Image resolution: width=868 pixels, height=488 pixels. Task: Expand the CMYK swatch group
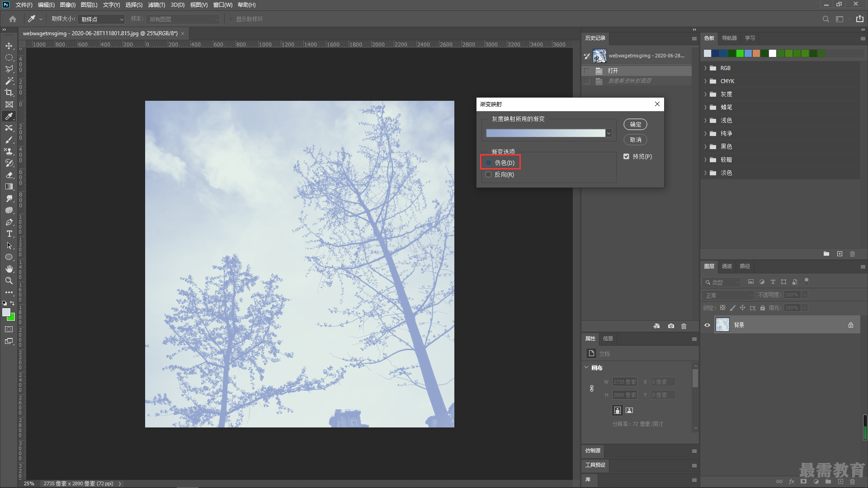click(x=705, y=81)
